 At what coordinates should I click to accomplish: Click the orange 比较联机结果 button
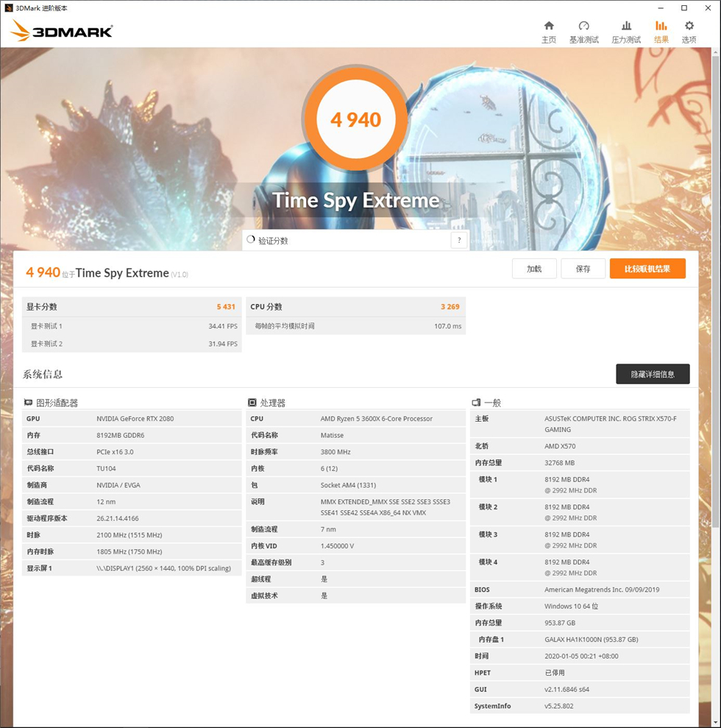[647, 269]
